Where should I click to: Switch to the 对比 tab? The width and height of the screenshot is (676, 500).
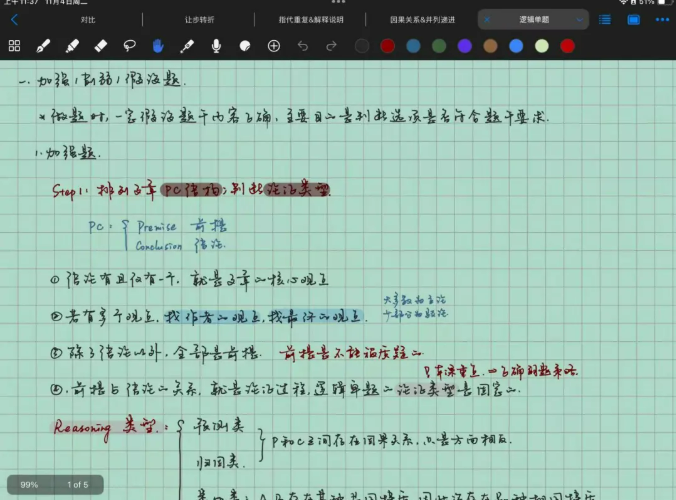coord(88,19)
